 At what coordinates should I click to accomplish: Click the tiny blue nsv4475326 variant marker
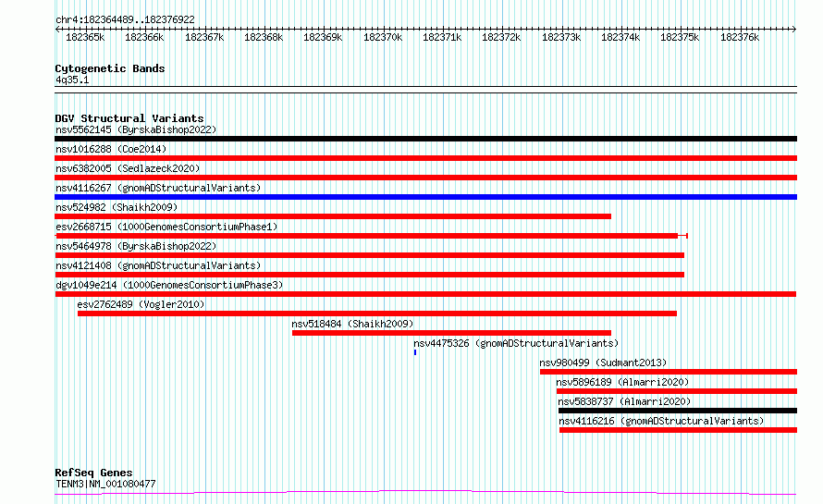coord(415,353)
